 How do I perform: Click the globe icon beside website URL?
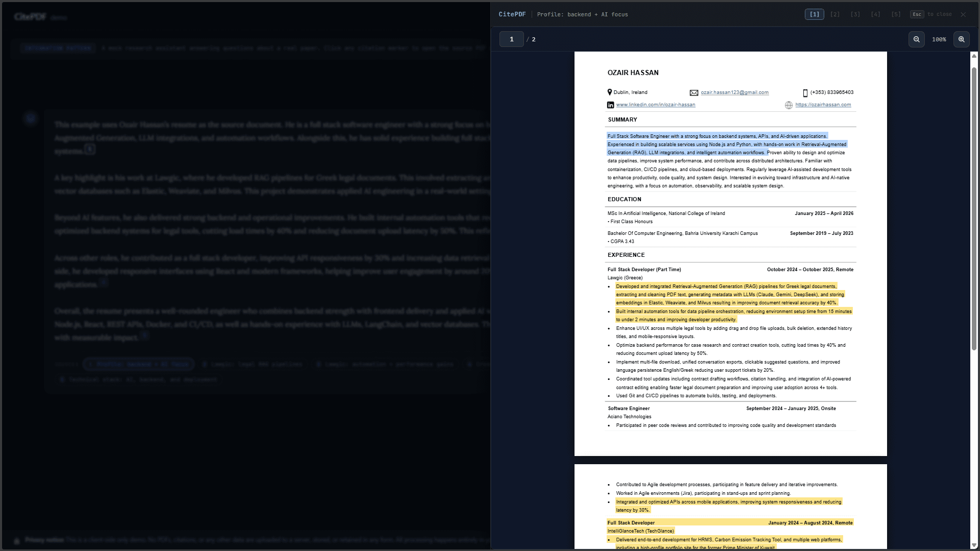tap(788, 105)
